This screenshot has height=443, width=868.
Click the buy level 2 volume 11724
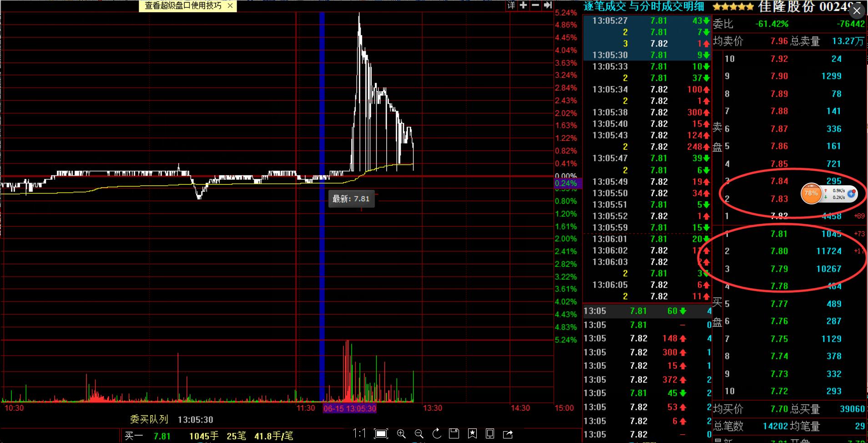tap(829, 251)
